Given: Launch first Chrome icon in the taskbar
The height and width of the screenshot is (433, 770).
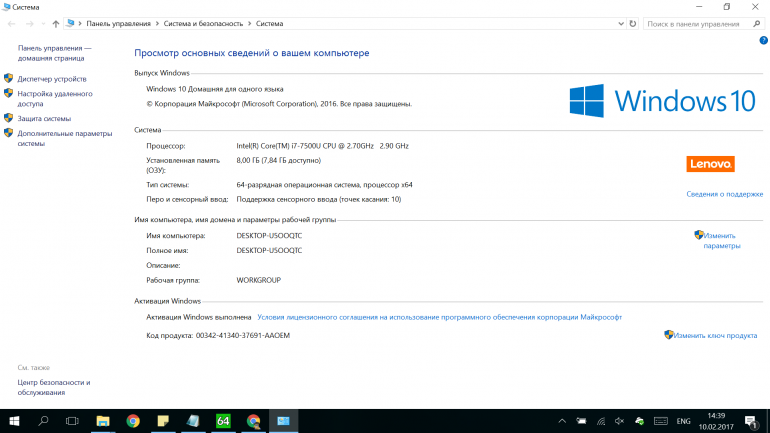Looking at the screenshot, I should 133,421.
